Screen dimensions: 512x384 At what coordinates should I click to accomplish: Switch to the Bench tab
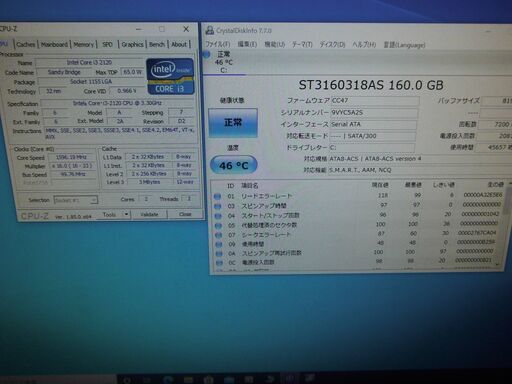157,44
